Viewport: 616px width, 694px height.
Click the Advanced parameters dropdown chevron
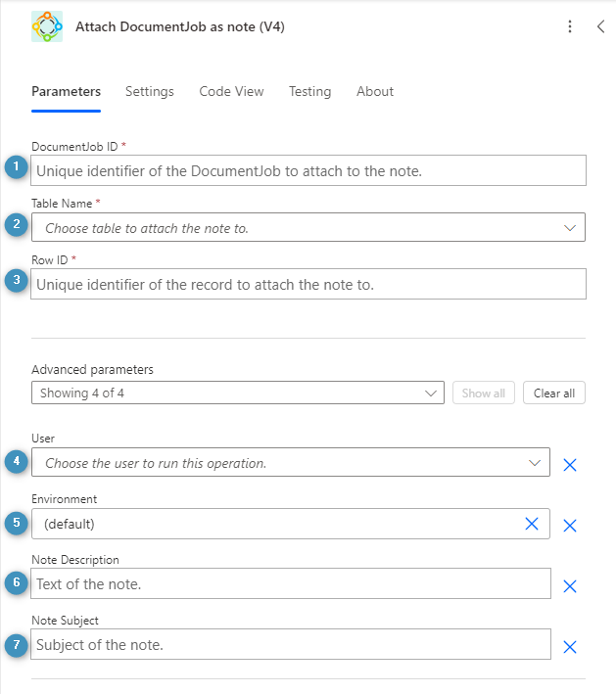(x=431, y=393)
